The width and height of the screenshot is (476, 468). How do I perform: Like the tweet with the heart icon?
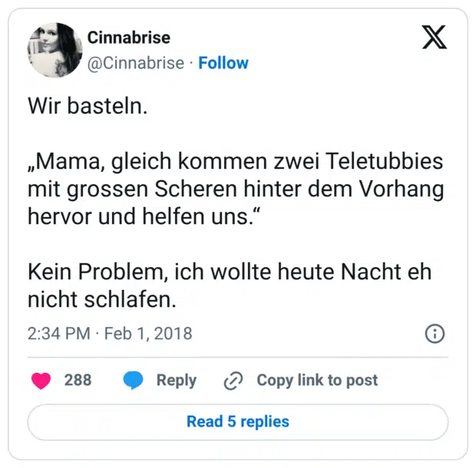click(x=41, y=380)
